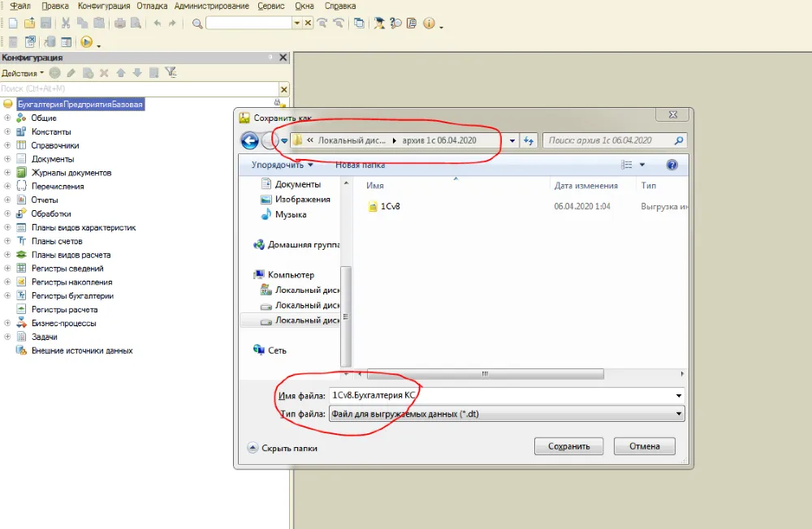
Task: Click the info icon in main toolbar
Action: [x=429, y=24]
